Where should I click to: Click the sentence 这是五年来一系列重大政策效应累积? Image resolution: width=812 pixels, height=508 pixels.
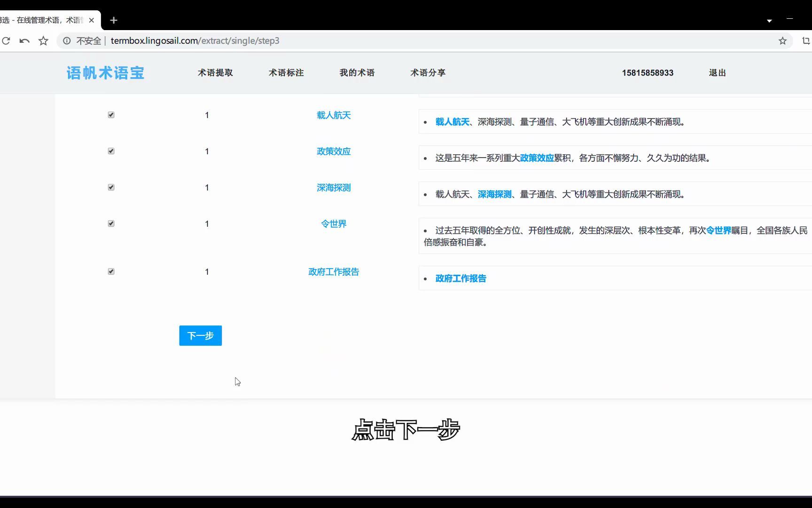click(573, 158)
